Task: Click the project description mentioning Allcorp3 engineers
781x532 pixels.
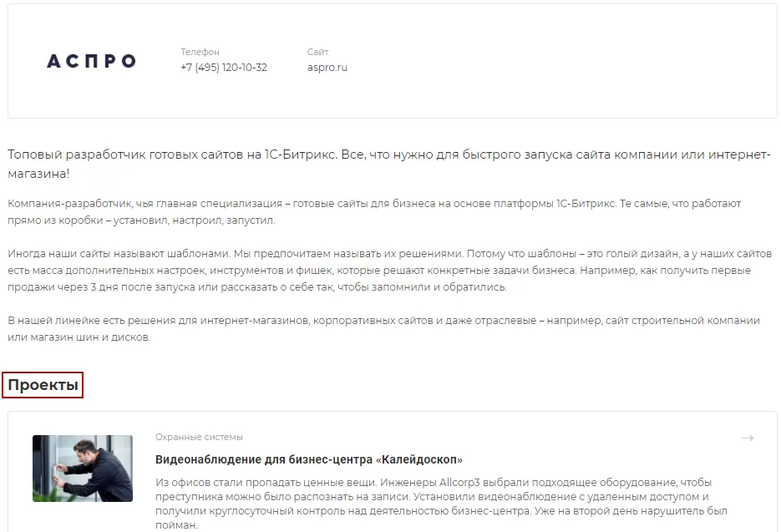Action: (441, 504)
